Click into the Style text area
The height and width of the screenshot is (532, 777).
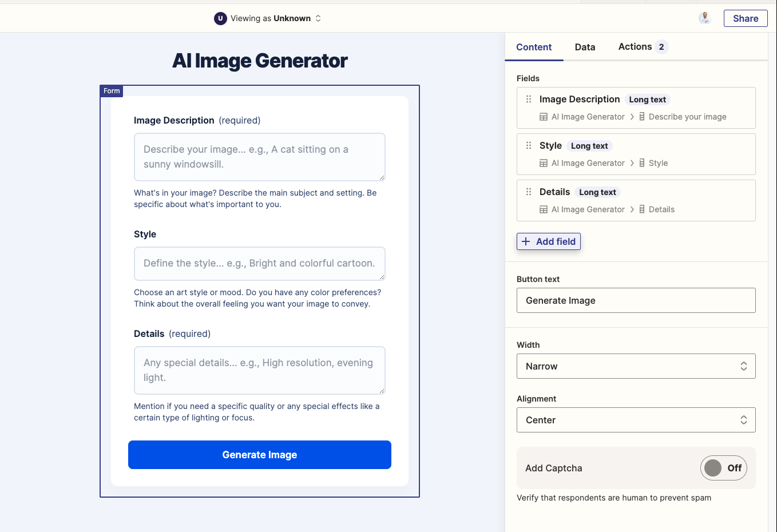coord(259,264)
